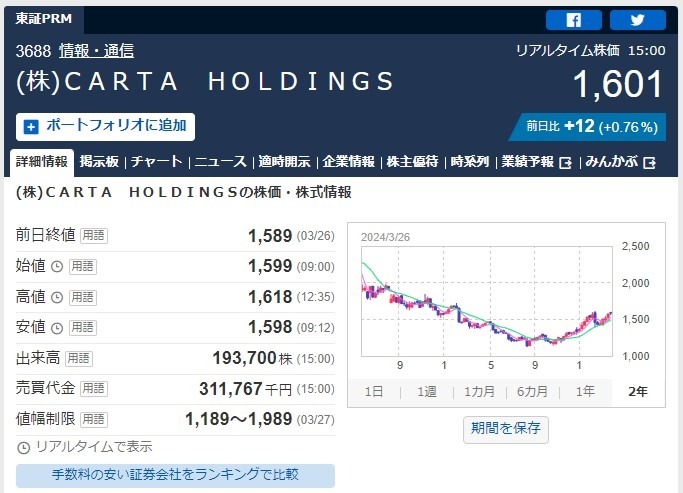Select the 1カ月 chart period
The height and width of the screenshot is (493, 683).
pyautogui.click(x=479, y=392)
